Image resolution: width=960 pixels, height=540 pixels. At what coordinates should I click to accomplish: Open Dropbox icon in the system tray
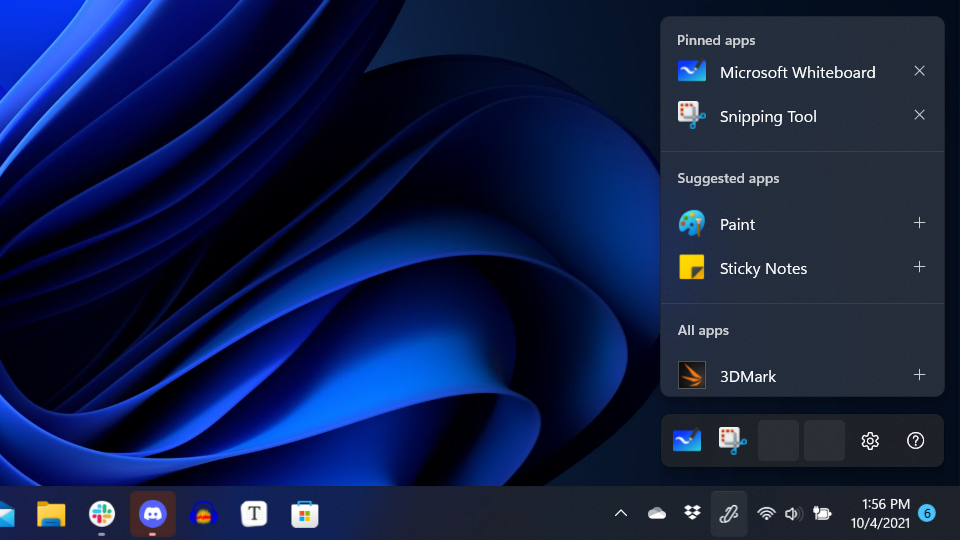coord(692,512)
